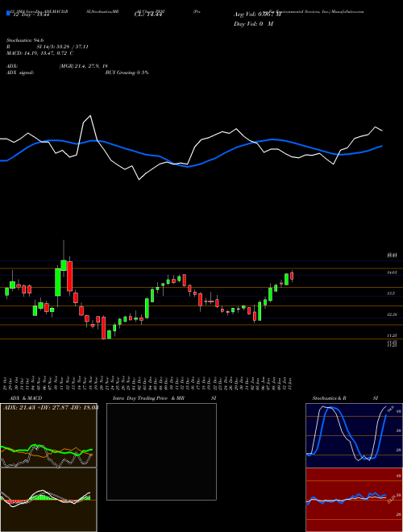Click the 'MACD: 14.19, 13.47, 0.72 C' line
The image size is (403, 532).
click(39, 53)
